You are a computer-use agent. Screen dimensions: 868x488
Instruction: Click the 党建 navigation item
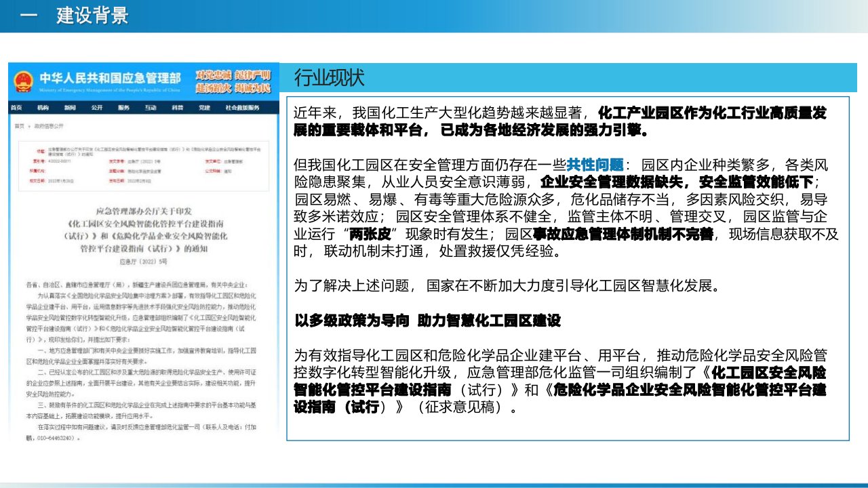click(203, 108)
